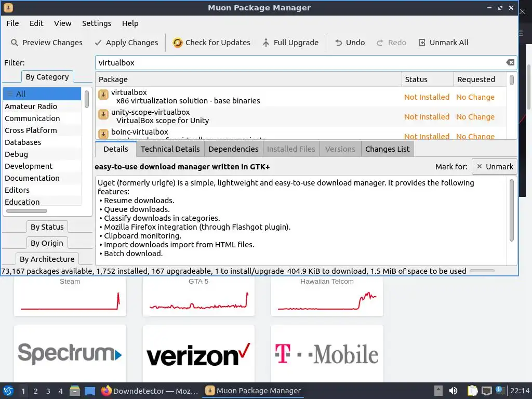Select the Amateur Radio category
The width and height of the screenshot is (532, 399).
click(42, 106)
